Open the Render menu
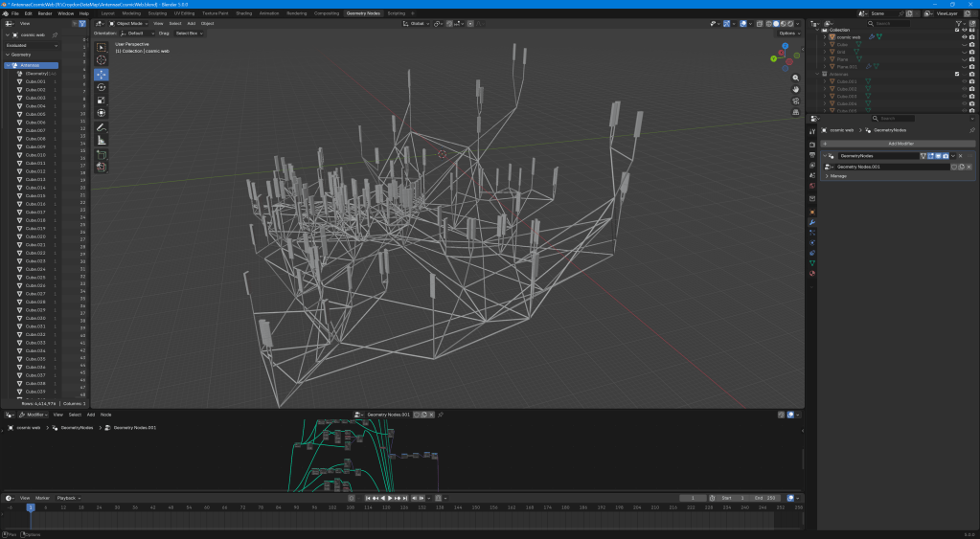The height and width of the screenshot is (539, 980). 45,13
